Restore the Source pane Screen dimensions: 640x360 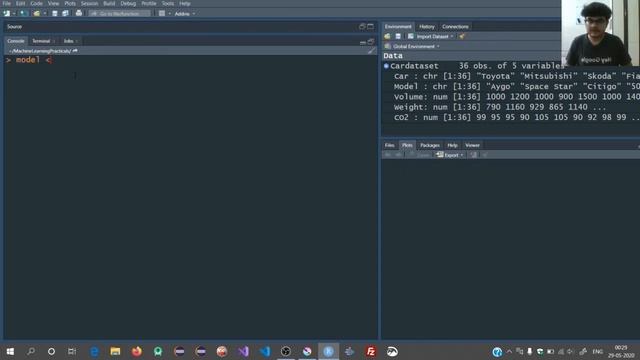362,27
